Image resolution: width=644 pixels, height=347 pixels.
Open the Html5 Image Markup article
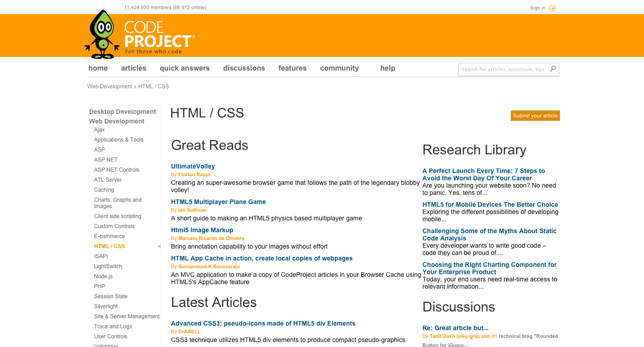click(x=202, y=230)
